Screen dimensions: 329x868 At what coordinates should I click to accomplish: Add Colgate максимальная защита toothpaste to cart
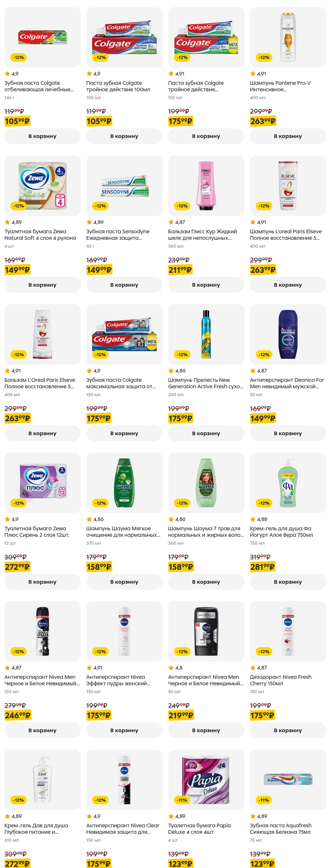click(x=124, y=433)
